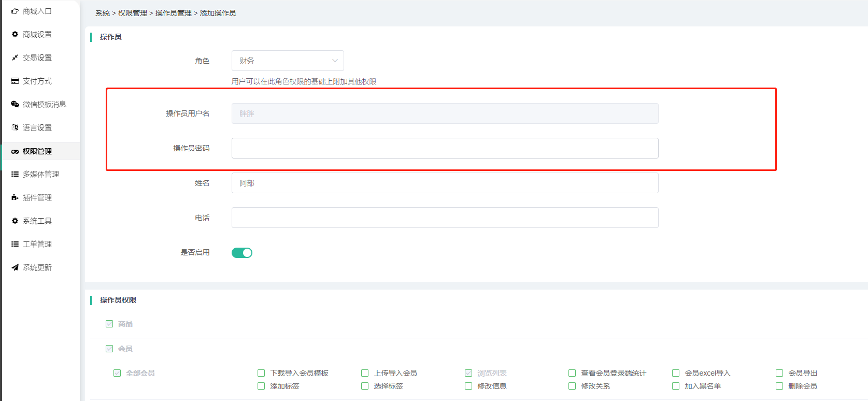The image size is (868, 401).
Task: Click the WeChat icon for 微信模板消息
Action: point(15,104)
